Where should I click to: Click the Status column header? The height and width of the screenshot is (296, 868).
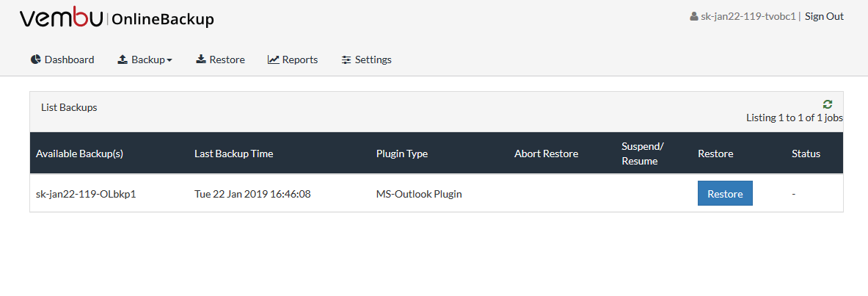pos(806,154)
